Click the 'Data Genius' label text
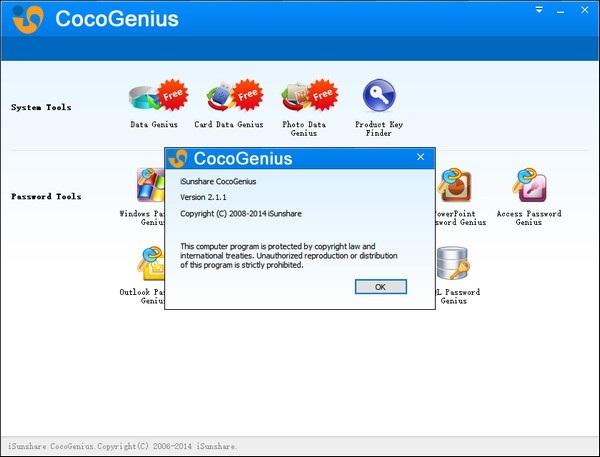This screenshot has width=600, height=457. [x=154, y=124]
